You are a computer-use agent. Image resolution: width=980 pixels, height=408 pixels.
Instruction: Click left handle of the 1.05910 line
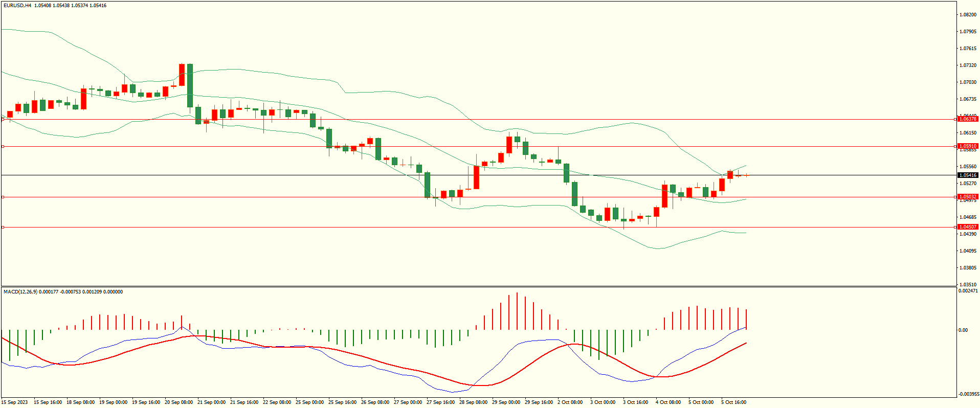pyautogui.click(x=3, y=147)
